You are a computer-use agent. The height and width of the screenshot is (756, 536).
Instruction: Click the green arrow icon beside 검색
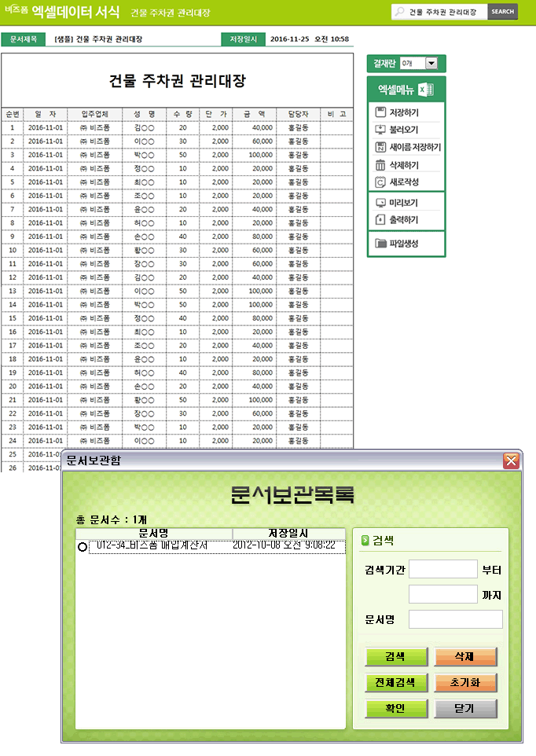tap(365, 541)
